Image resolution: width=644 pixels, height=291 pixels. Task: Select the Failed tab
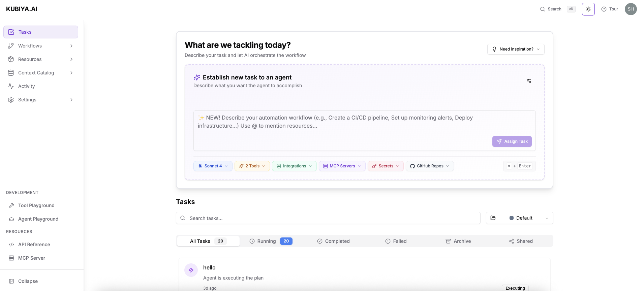point(396,241)
